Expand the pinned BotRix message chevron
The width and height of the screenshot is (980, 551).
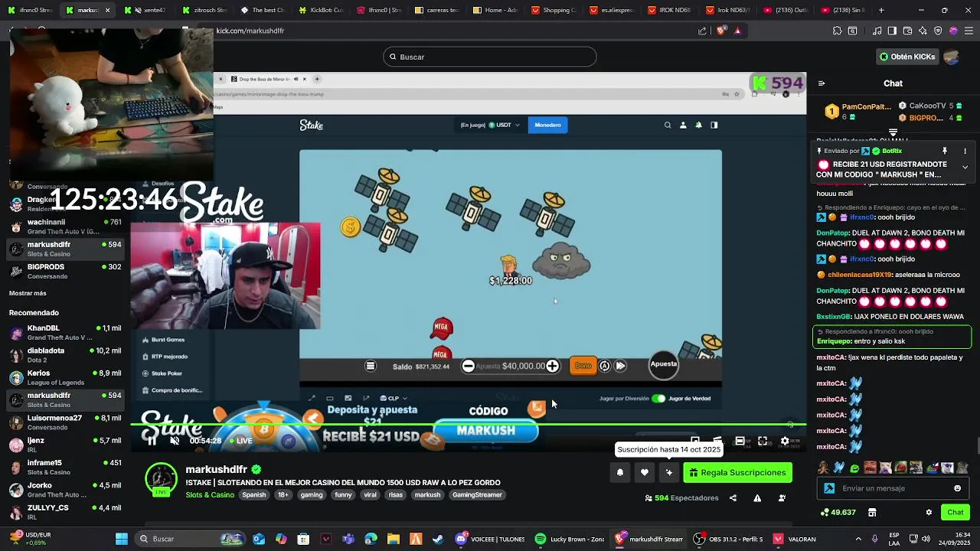965,167
